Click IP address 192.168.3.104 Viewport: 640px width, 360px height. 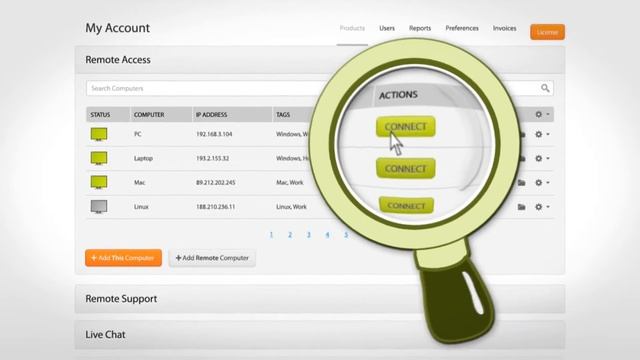click(214, 134)
